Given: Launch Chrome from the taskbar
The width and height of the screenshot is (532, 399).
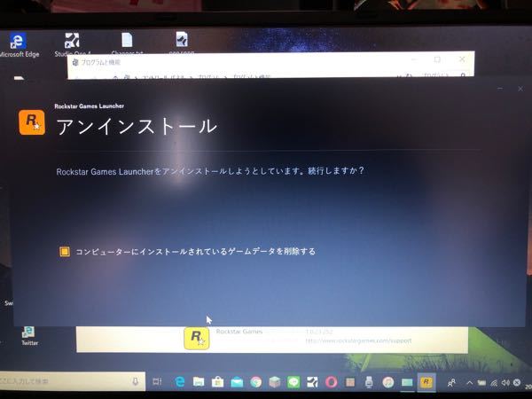Looking at the screenshot, I should pyautogui.click(x=256, y=382).
